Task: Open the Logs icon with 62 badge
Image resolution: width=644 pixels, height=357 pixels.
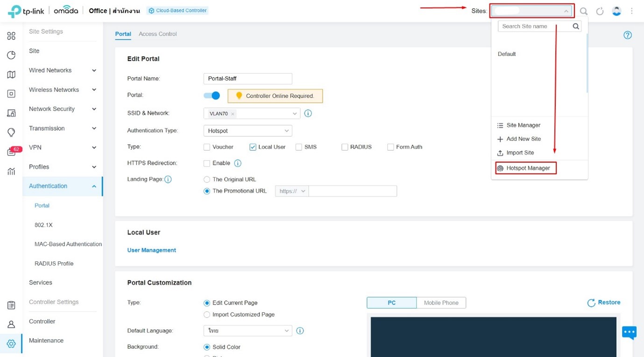Action: (13, 151)
